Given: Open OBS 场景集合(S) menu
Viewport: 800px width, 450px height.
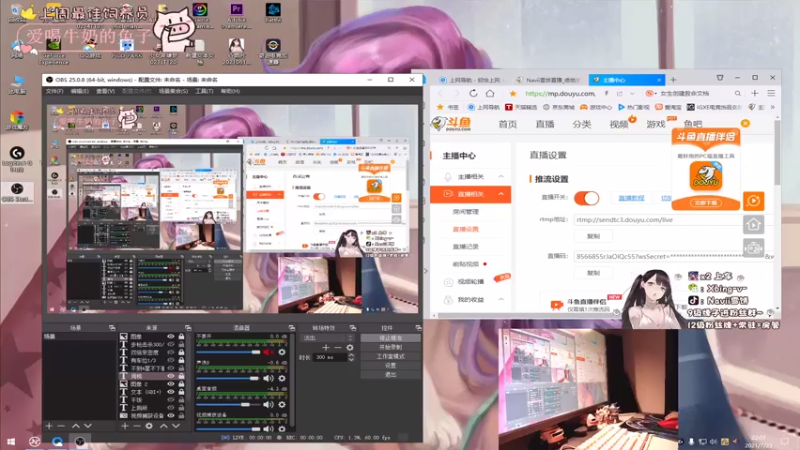Looking at the screenshot, I should click(x=173, y=91).
